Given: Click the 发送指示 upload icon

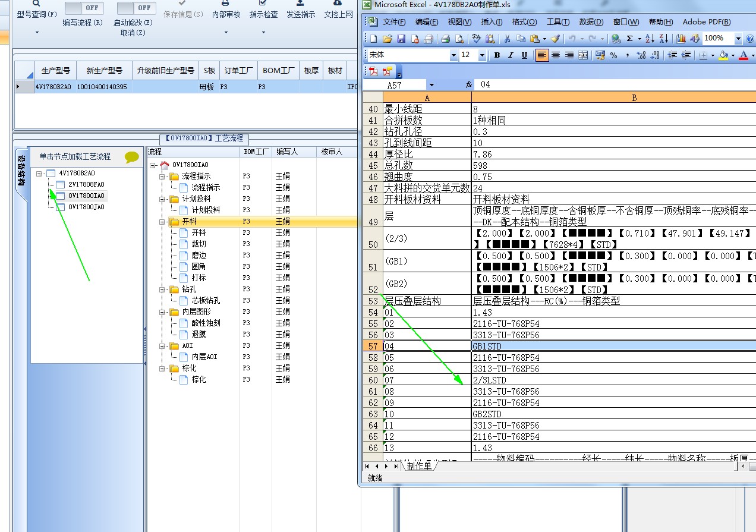Looking at the screenshot, I should 300,3.
